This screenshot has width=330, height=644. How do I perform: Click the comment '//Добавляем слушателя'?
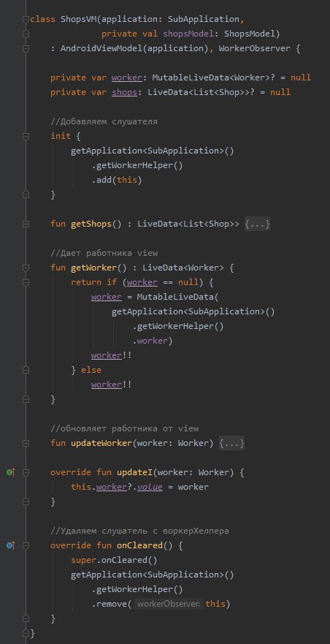click(x=104, y=121)
